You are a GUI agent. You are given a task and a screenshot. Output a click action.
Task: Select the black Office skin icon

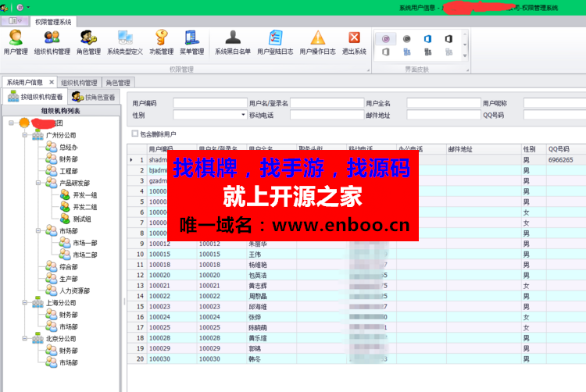click(x=448, y=39)
